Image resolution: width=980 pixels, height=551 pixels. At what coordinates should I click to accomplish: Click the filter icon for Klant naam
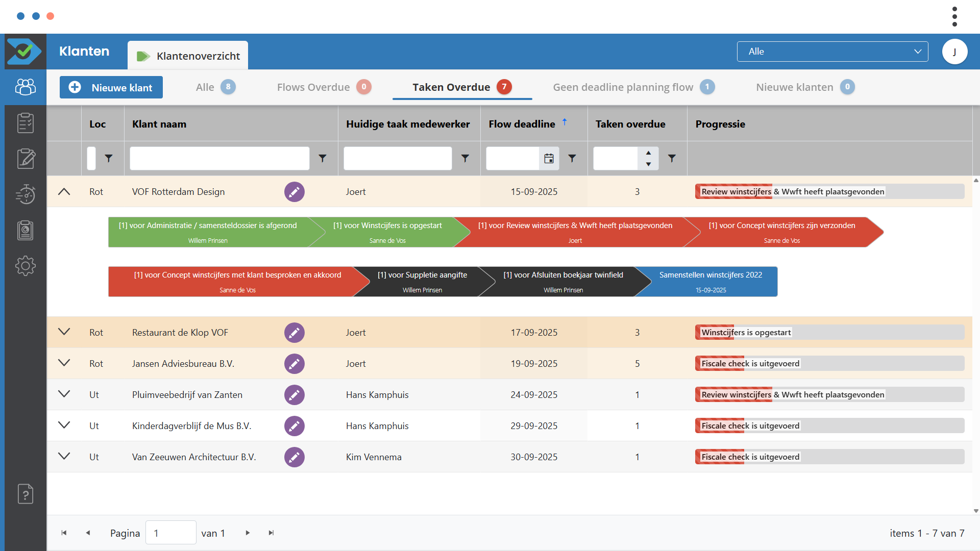pos(323,158)
